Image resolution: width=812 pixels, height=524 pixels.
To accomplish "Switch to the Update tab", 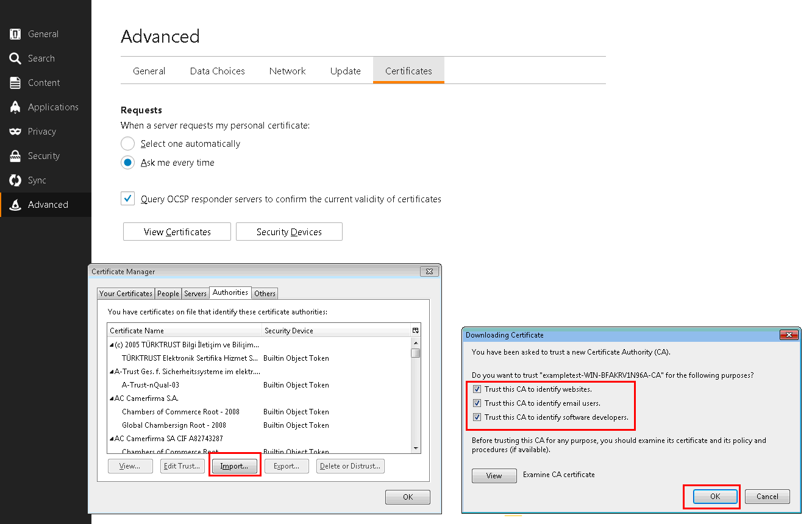I will (x=346, y=71).
